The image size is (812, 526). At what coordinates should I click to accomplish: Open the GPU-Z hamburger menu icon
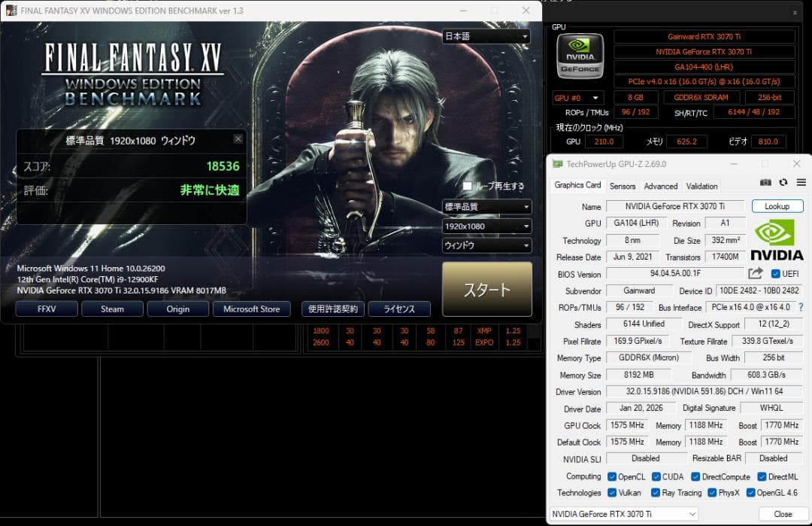coord(801,182)
